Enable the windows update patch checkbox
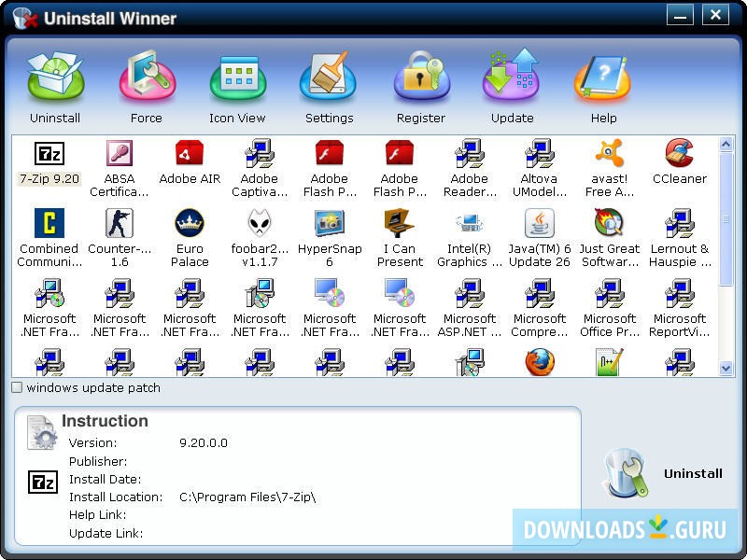The height and width of the screenshot is (560, 747). 16,386
